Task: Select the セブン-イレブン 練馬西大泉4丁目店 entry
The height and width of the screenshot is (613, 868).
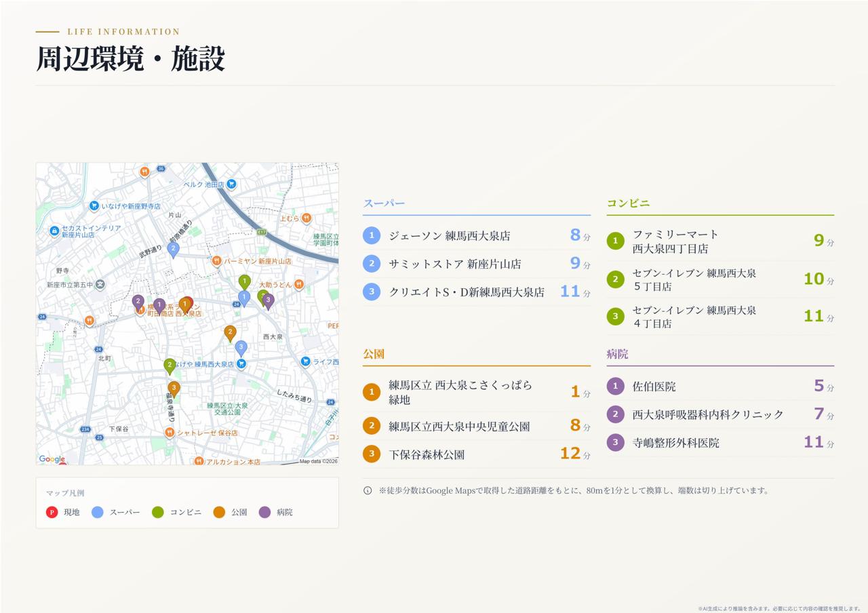Action: pyautogui.click(x=720, y=317)
